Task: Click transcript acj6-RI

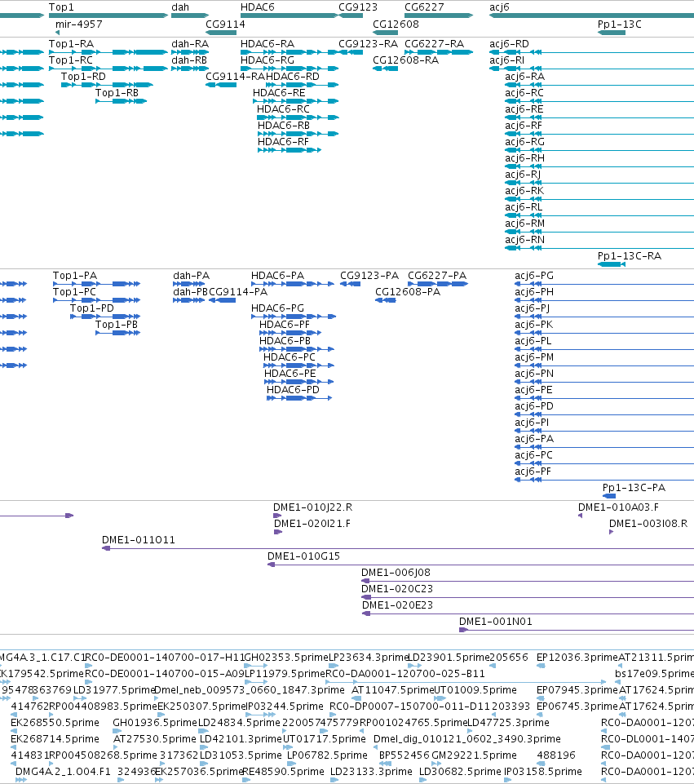Action: click(x=591, y=69)
